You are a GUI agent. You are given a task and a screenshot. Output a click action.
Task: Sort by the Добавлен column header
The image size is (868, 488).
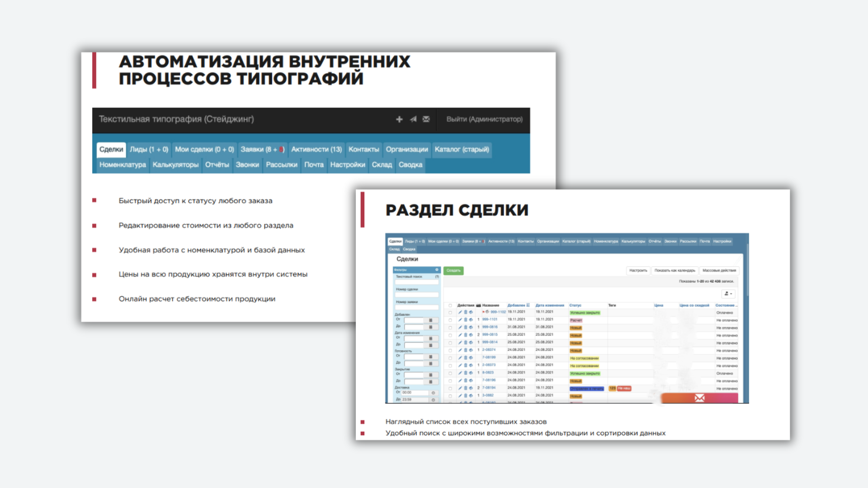point(516,305)
